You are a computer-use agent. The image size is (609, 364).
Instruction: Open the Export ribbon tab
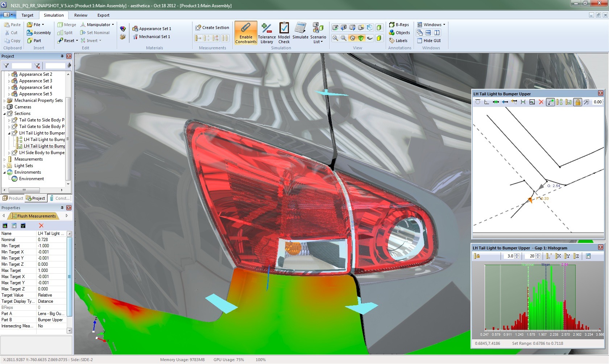[x=103, y=15]
